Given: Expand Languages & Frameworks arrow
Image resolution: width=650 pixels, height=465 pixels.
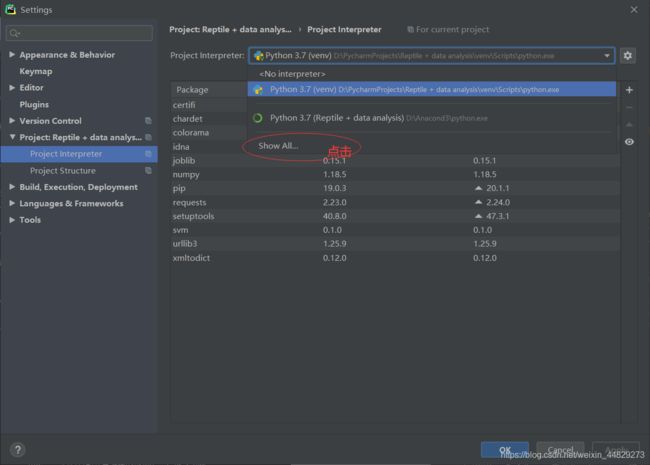Looking at the screenshot, I should click(x=12, y=203).
